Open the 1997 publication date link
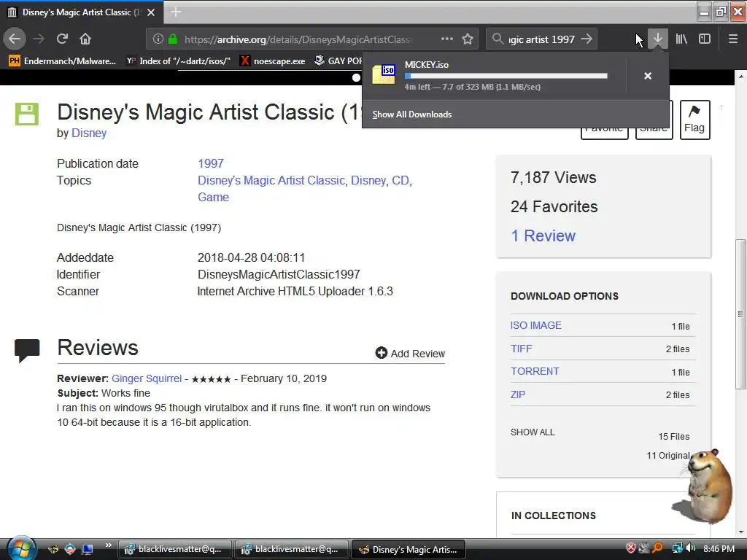Image resolution: width=747 pixels, height=560 pixels. [211, 163]
